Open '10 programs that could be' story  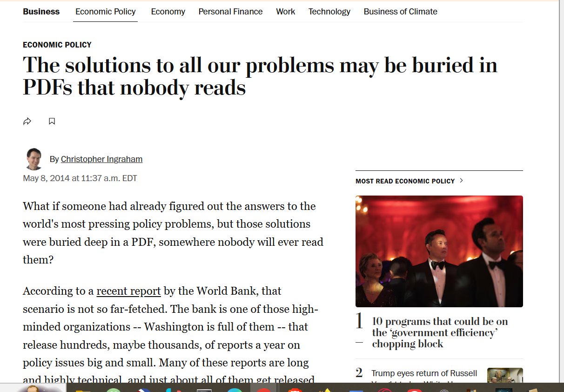tap(440, 332)
